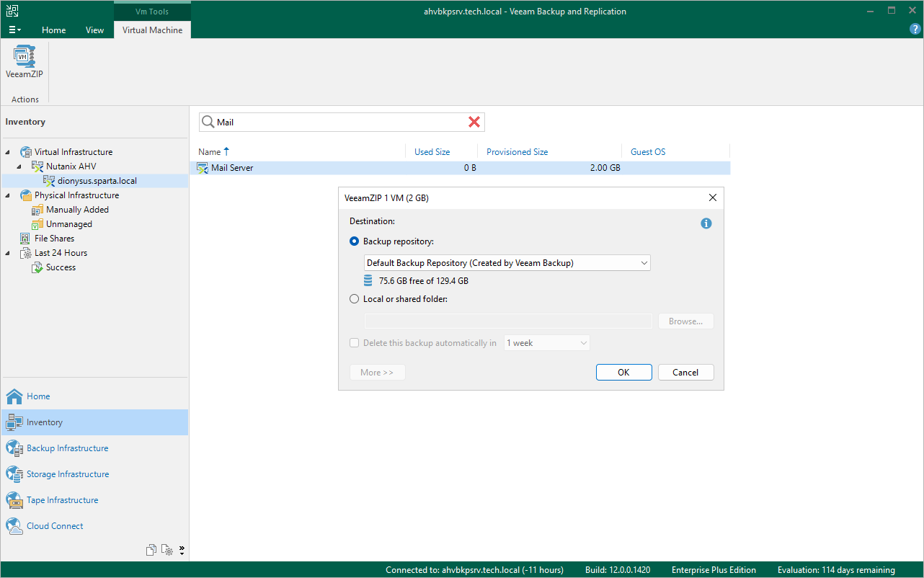Screen dimensions: 924x578
Task: Click the File Shares icon
Action: coord(26,239)
